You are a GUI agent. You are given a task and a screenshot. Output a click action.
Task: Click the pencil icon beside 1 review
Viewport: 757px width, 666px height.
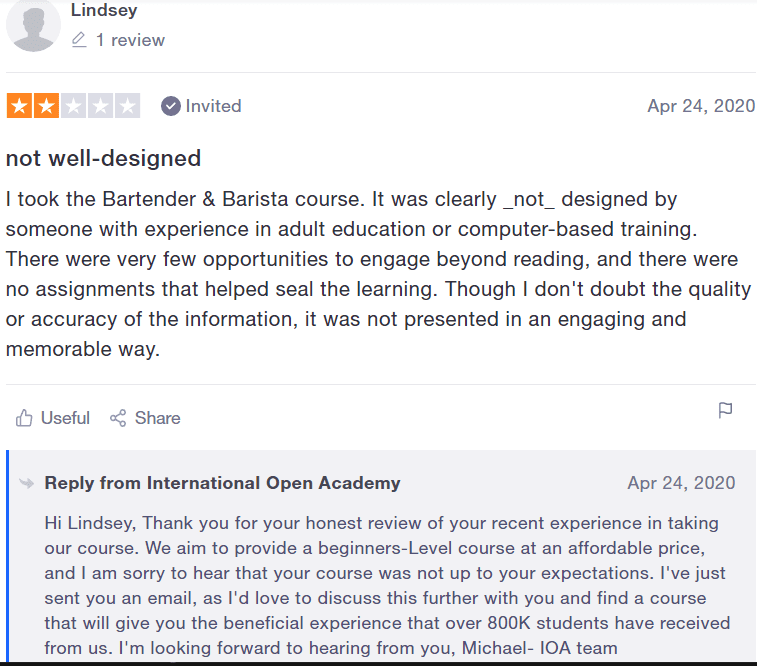[x=79, y=40]
